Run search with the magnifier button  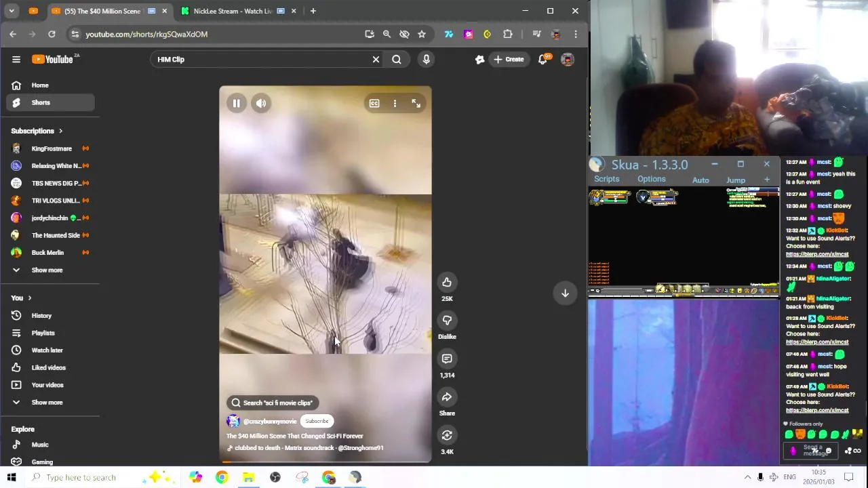[x=397, y=59]
